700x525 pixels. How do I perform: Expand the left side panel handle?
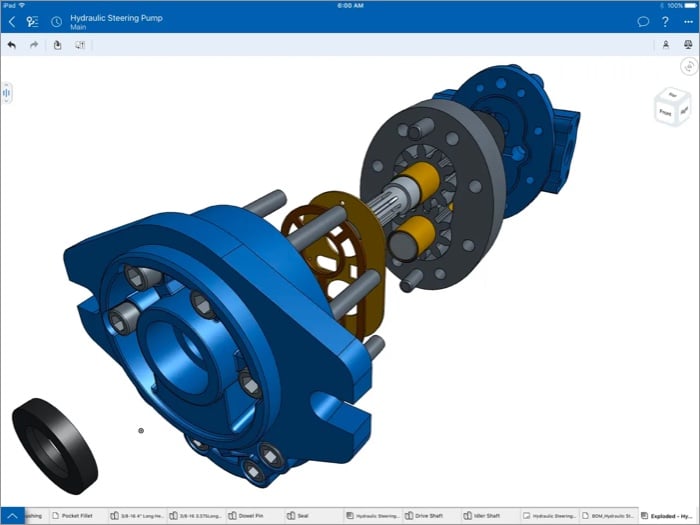coord(7,93)
